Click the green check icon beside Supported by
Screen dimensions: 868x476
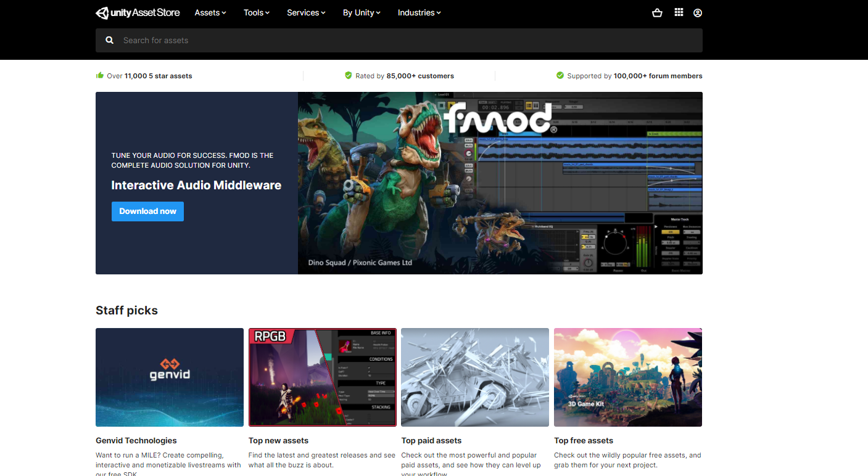click(x=560, y=76)
